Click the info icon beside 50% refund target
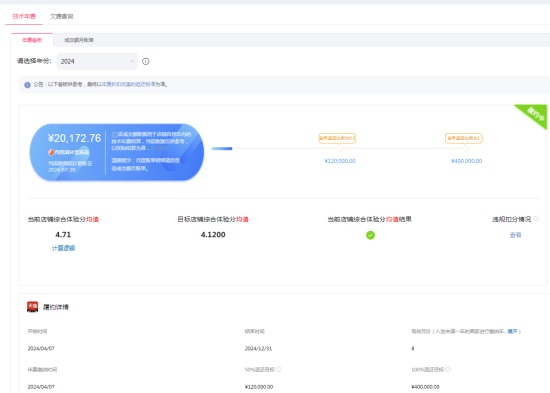The height and width of the screenshot is (393, 550). tap(279, 369)
